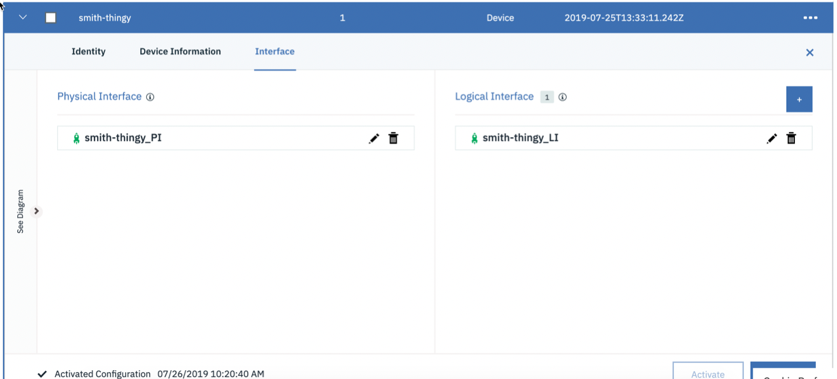The image size is (837, 379).
Task: Click the logical interface count badge
Action: pyautogui.click(x=547, y=98)
